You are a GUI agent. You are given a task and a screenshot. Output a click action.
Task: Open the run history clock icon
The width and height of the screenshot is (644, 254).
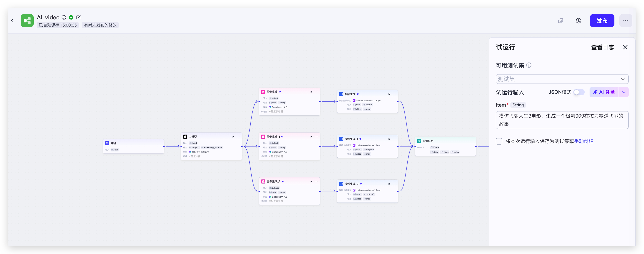click(x=578, y=21)
